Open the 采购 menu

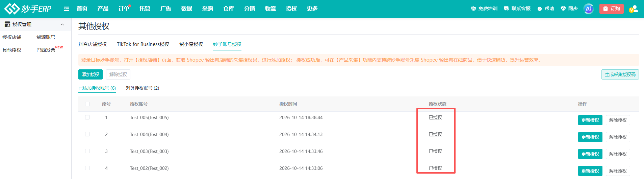pos(208,9)
